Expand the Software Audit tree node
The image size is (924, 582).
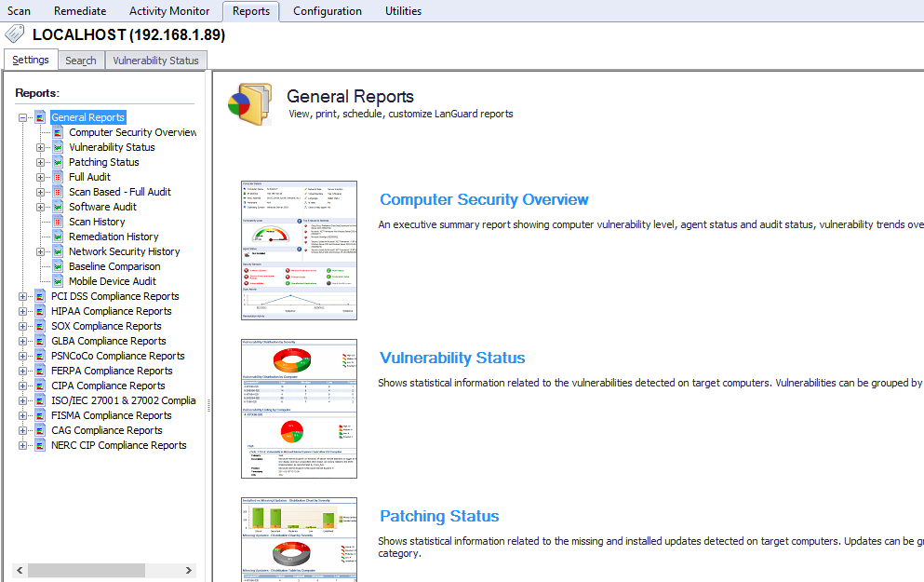tap(40, 207)
